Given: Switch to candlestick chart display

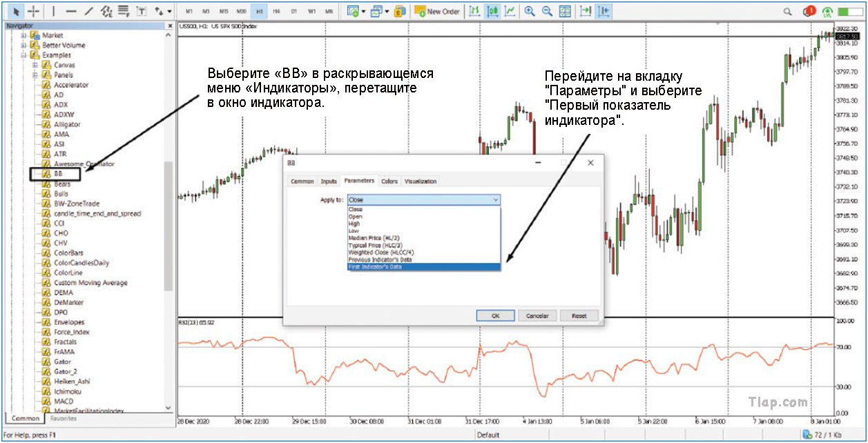Looking at the screenshot, I should 492,11.
